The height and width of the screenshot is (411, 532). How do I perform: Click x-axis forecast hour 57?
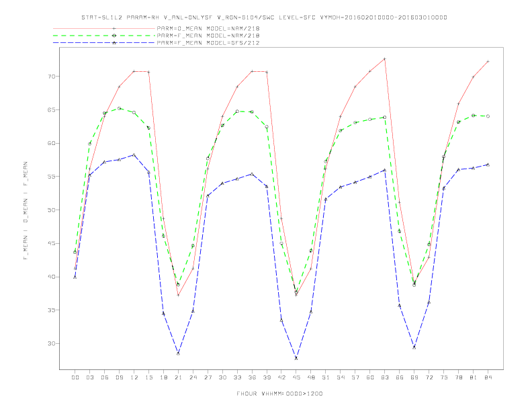[355, 377]
